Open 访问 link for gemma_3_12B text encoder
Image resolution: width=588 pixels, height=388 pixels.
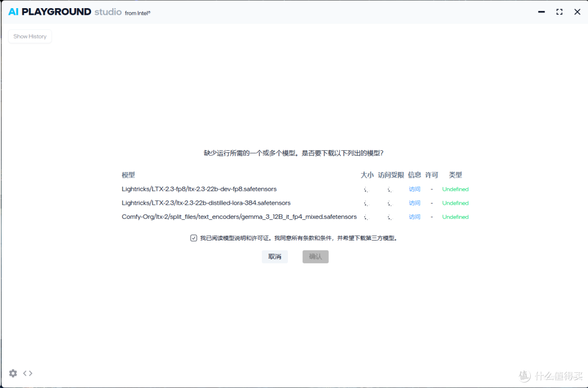coord(414,217)
